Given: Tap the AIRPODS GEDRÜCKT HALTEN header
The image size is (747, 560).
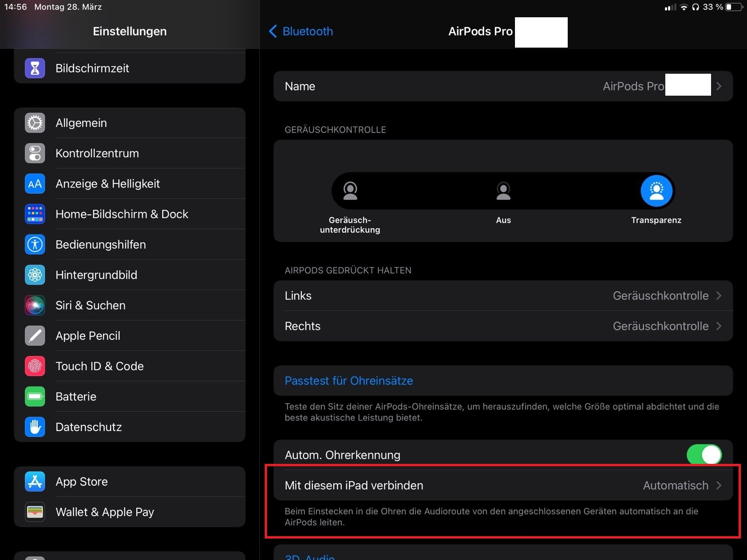Looking at the screenshot, I should [x=348, y=270].
